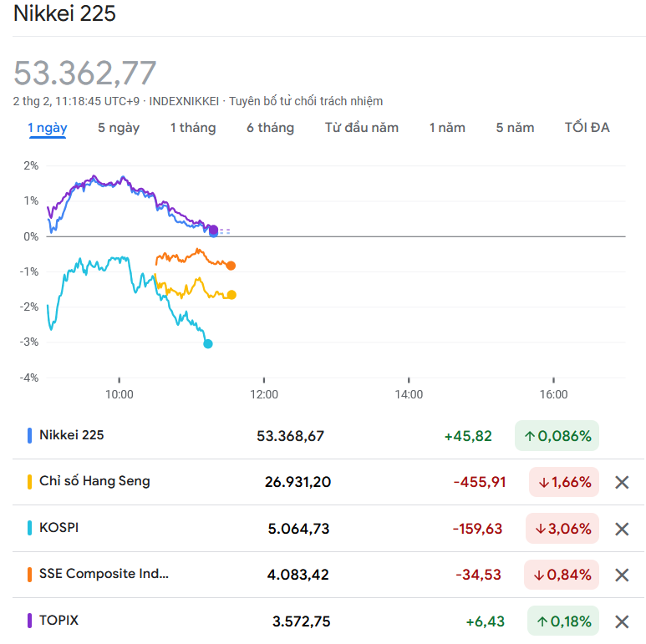Switch to 1 năm chart view

pos(447,128)
